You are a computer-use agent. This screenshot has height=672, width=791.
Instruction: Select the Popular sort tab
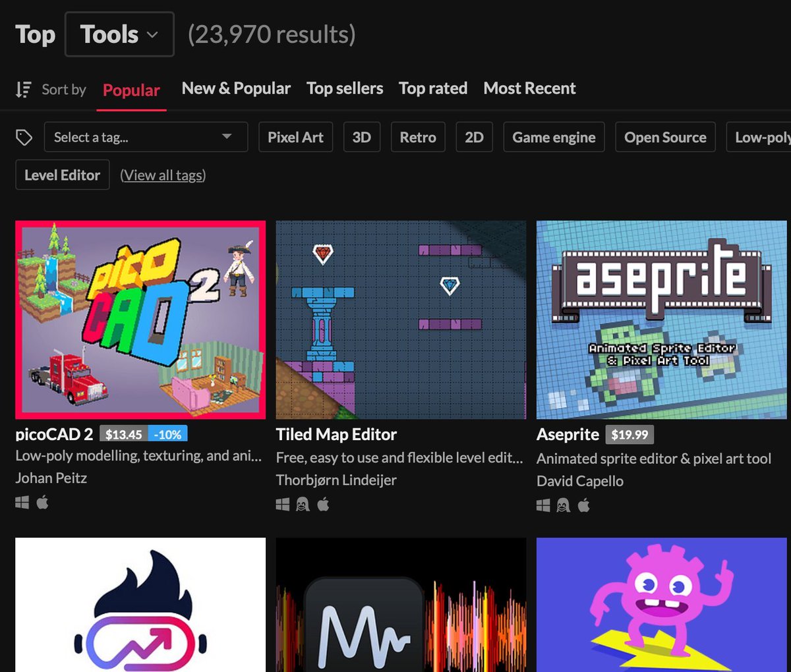click(131, 90)
